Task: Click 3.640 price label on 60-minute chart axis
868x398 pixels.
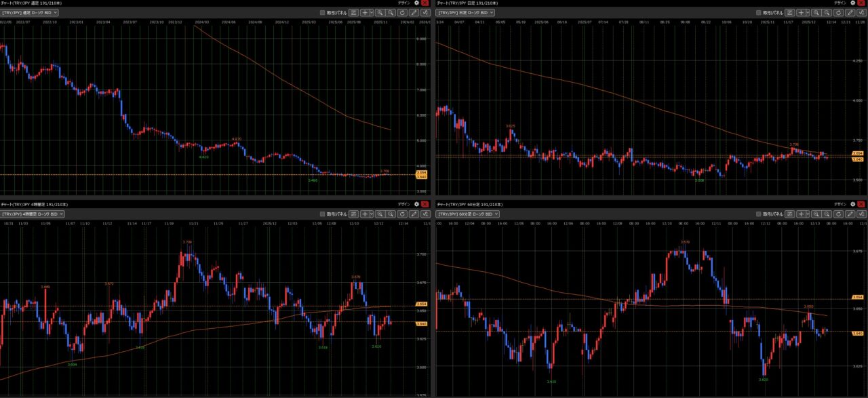Action: pyautogui.click(x=856, y=334)
